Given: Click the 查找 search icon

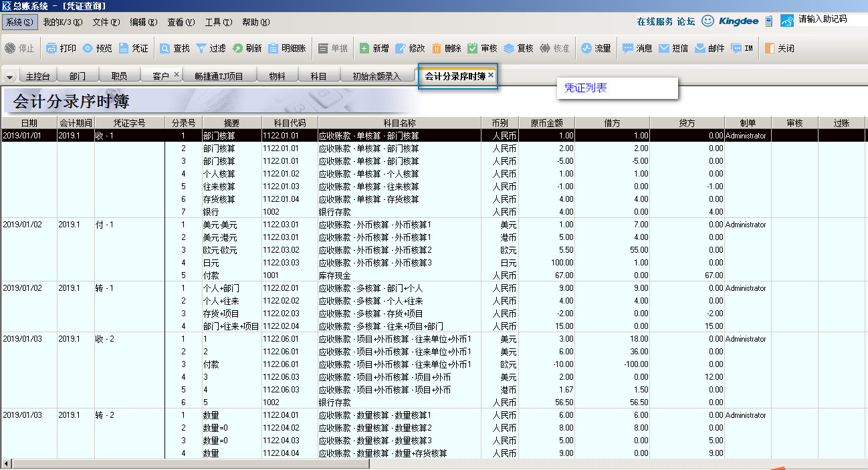Looking at the screenshot, I should [x=165, y=48].
